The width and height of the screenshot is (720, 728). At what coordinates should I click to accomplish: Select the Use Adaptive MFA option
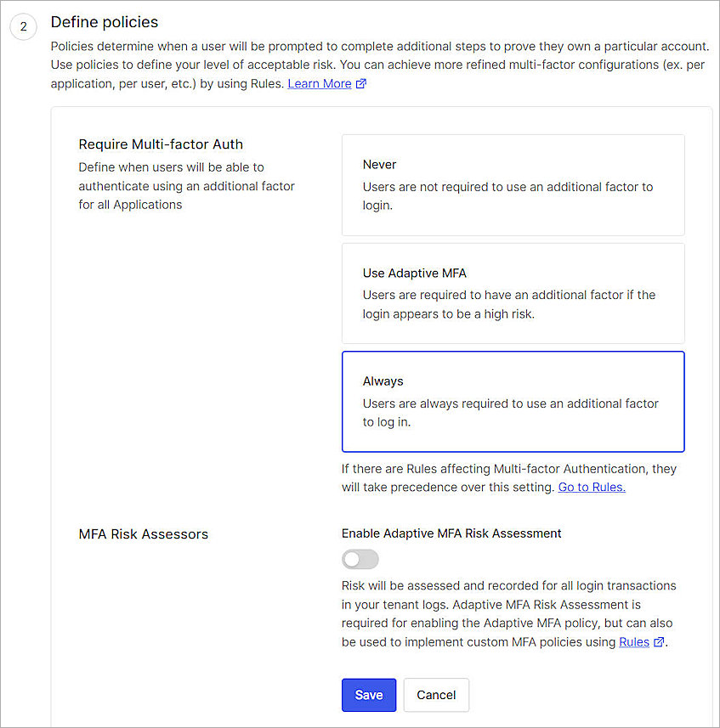click(x=513, y=293)
